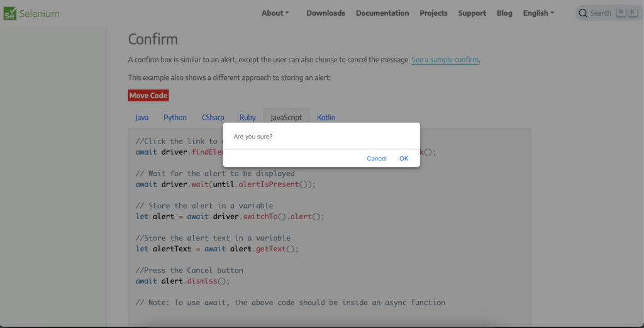The image size is (644, 328).
Task: Click the "Are you sure?" dialog message
Action: (253, 137)
